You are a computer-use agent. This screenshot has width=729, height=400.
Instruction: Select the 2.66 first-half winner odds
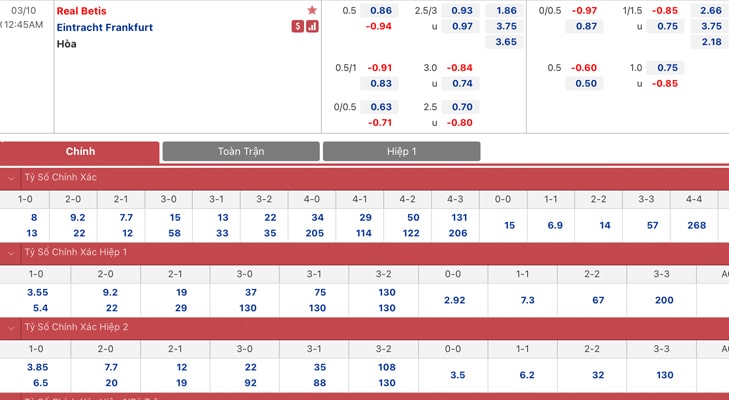click(711, 10)
